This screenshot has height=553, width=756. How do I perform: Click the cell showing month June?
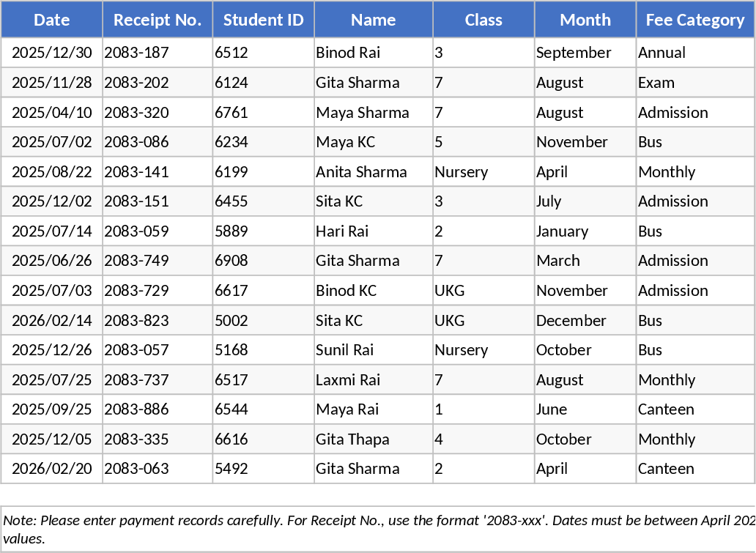point(585,409)
